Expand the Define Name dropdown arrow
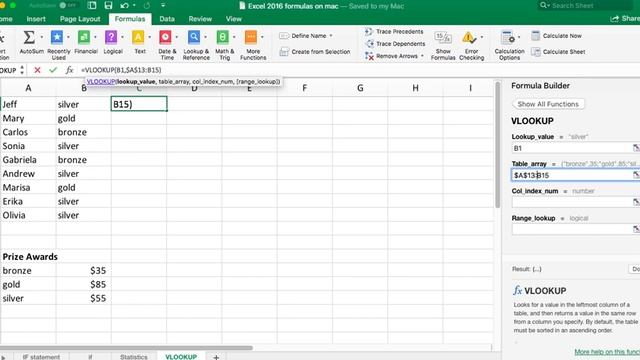This screenshot has height=360, width=640. click(x=331, y=36)
